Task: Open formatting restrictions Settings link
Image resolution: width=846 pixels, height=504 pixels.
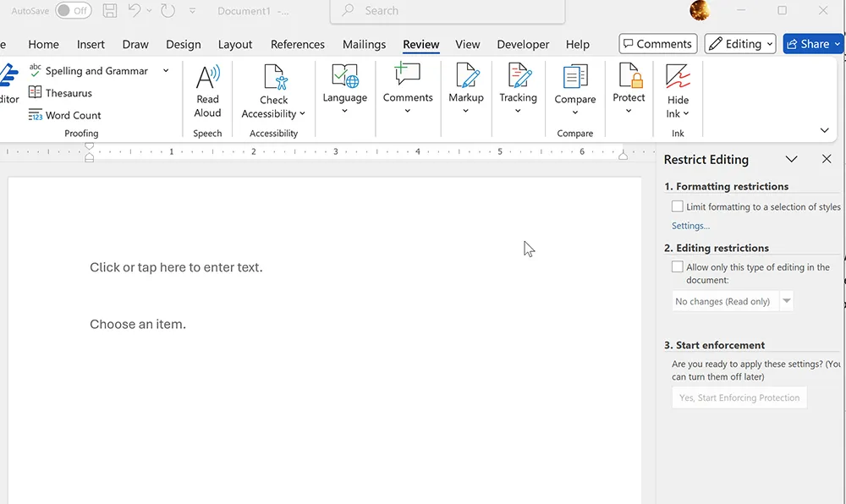Action: pos(689,225)
